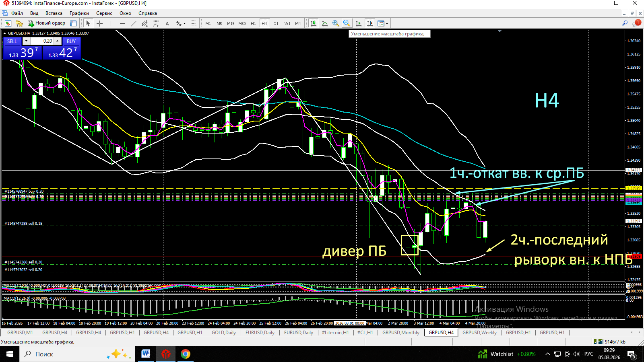Toggle chart shift icon
Image resolution: width=644 pixels, height=362 pixels.
click(x=369, y=23)
